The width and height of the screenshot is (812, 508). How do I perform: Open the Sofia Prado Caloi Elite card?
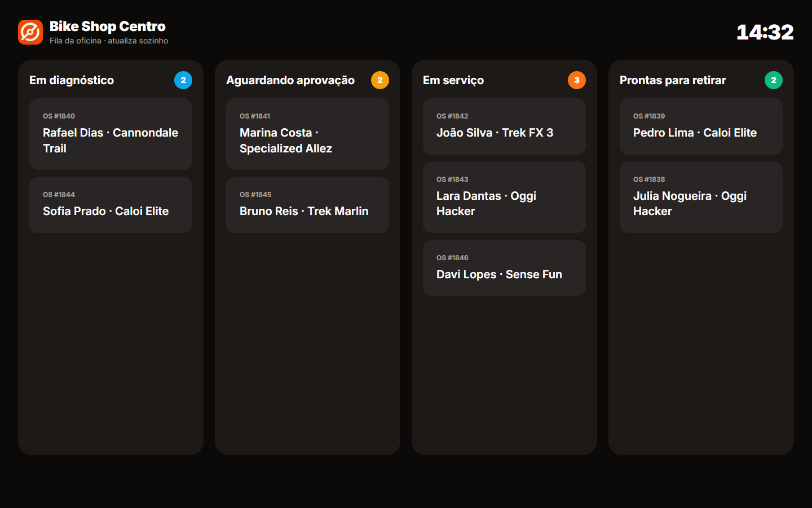111,205
